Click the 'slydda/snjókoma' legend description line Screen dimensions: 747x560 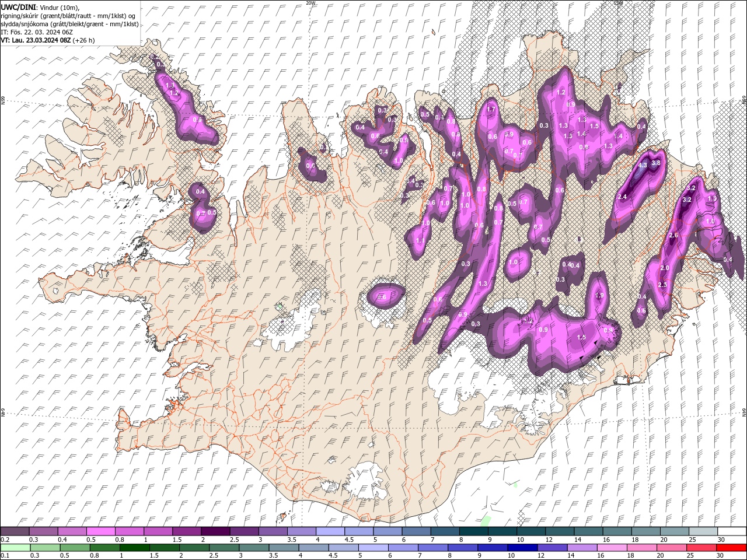[x=70, y=24]
